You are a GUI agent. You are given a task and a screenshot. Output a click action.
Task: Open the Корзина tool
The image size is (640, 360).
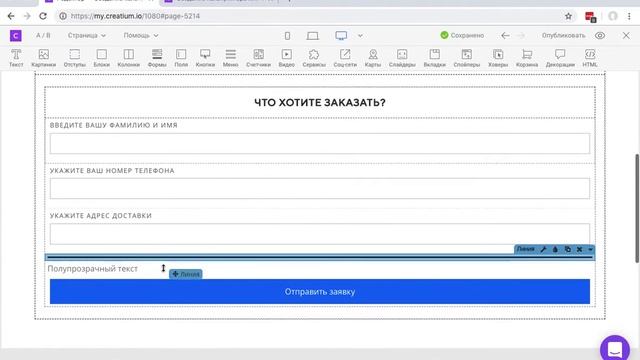pos(527,58)
